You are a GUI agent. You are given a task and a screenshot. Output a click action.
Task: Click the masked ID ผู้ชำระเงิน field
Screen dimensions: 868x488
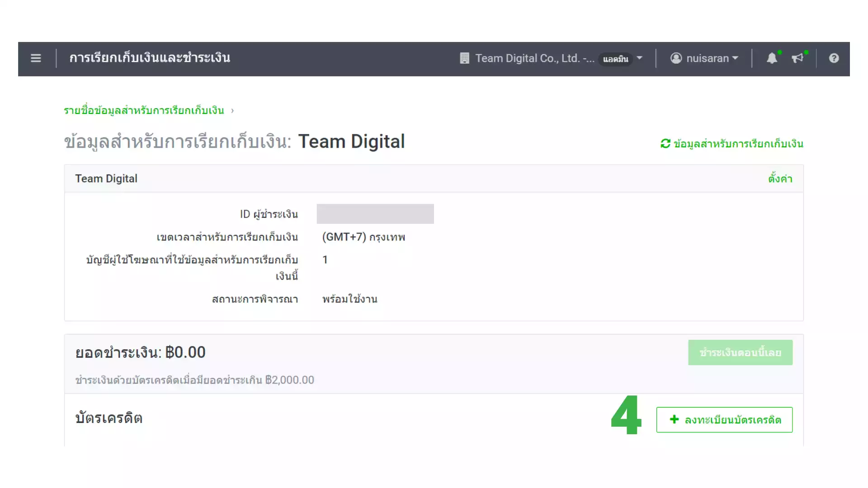pyautogui.click(x=375, y=214)
